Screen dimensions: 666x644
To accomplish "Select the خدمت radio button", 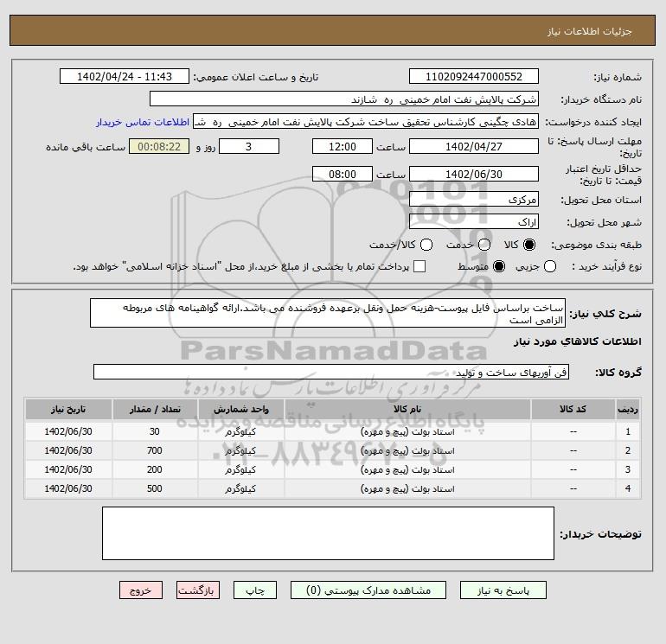I will point(484,245).
